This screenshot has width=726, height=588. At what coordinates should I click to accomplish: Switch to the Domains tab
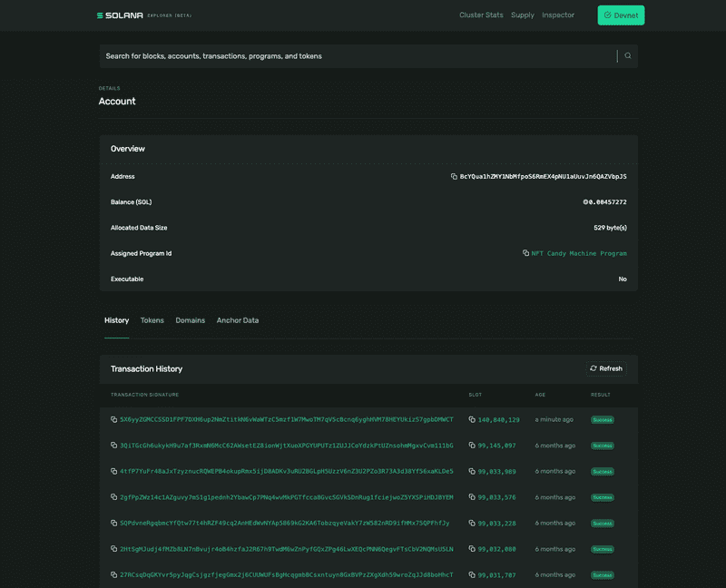click(x=191, y=320)
